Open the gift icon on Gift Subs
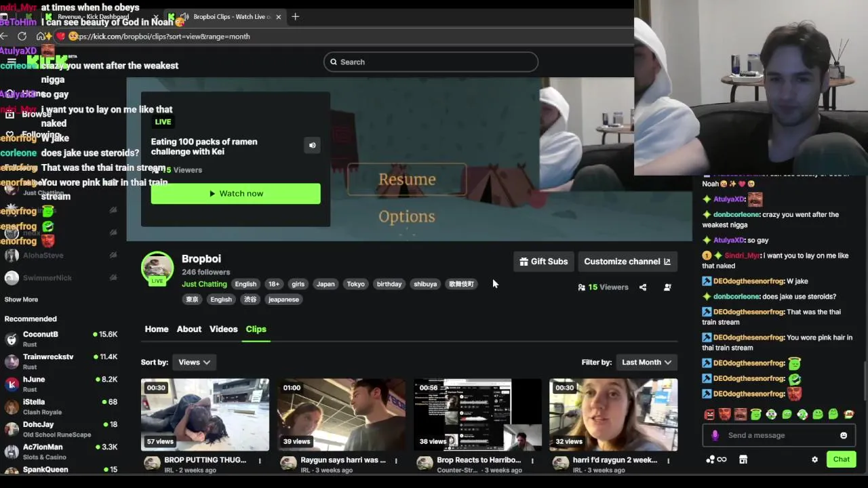 [x=524, y=262]
